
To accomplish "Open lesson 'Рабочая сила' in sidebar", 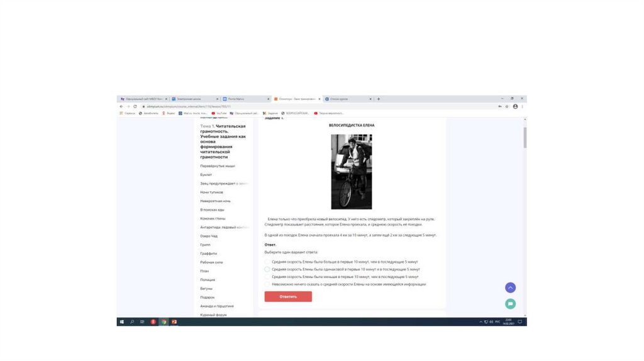I will tap(211, 262).
